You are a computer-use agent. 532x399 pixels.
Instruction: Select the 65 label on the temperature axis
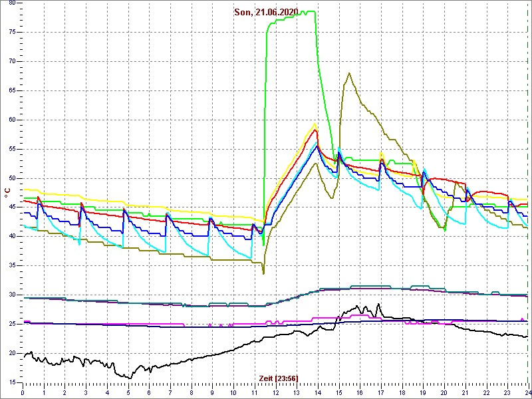[13, 91]
